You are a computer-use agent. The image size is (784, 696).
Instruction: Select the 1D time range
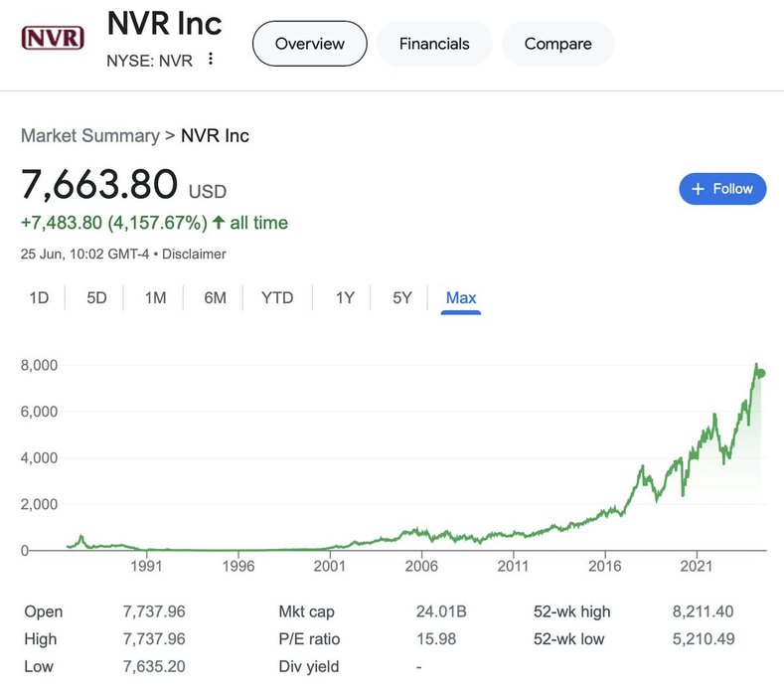pyautogui.click(x=39, y=297)
